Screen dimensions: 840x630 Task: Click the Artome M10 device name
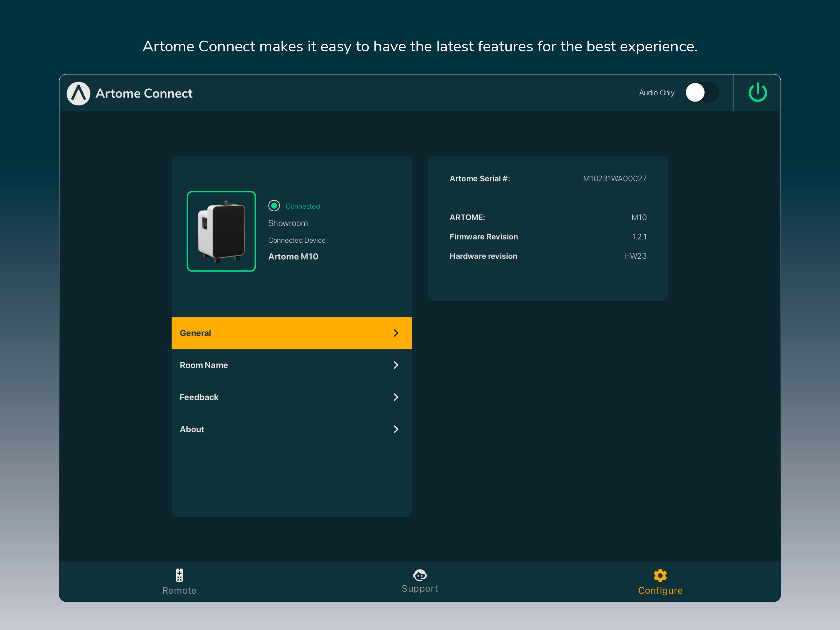point(293,257)
